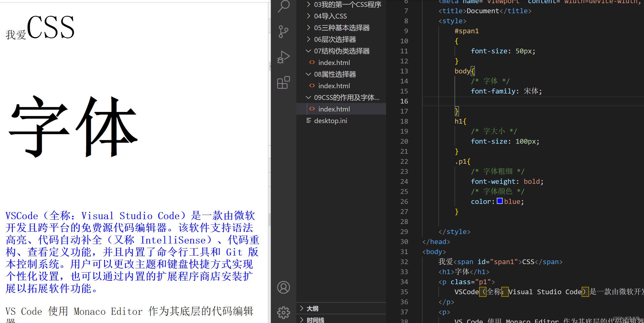
Task: Click the desktop.ini file icon
Action: coord(308,120)
